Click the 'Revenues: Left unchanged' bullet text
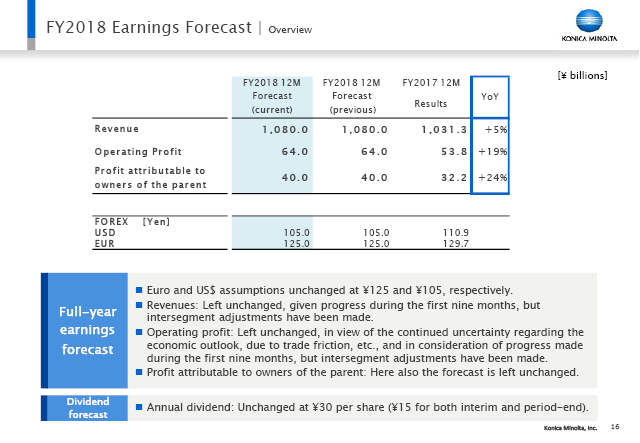 click(343, 311)
